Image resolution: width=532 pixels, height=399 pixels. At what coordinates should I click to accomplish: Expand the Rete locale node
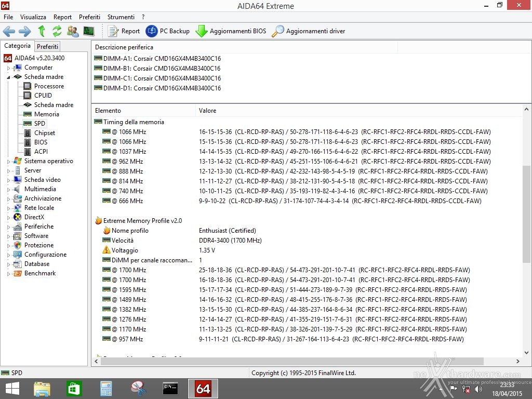point(8,208)
